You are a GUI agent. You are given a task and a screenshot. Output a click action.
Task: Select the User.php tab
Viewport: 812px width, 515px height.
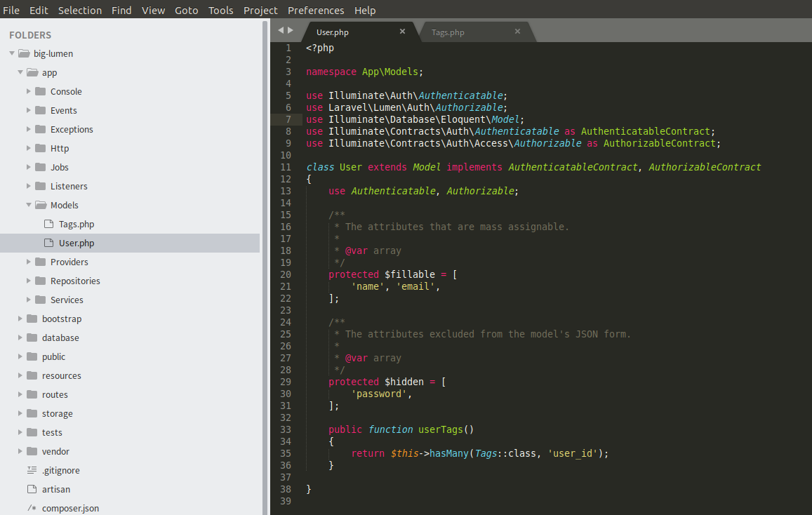click(333, 32)
